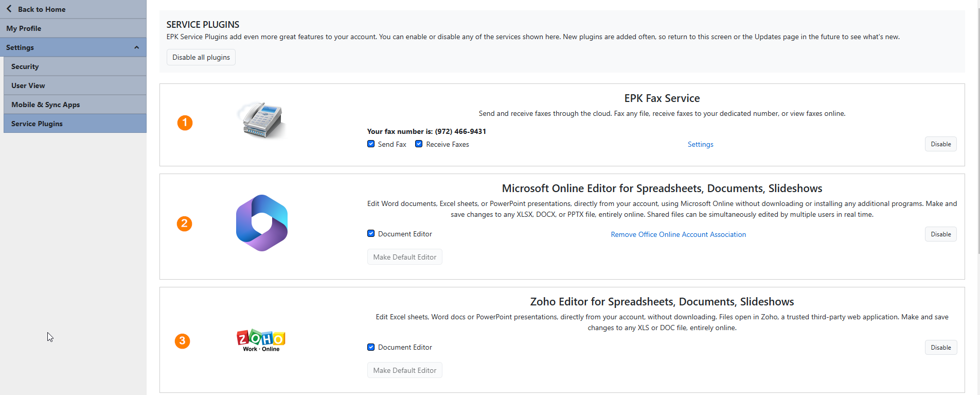Toggle Zoho Document Editor checkbox
The width and height of the screenshot is (980, 395).
coord(371,347)
